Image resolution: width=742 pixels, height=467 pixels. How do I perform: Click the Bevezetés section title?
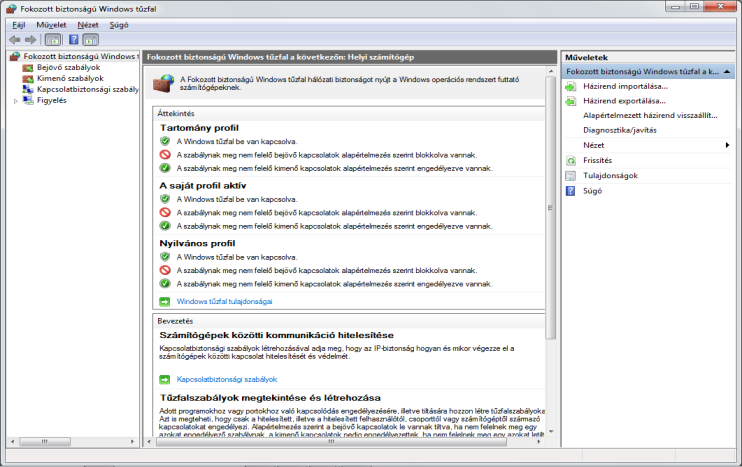[x=175, y=321]
